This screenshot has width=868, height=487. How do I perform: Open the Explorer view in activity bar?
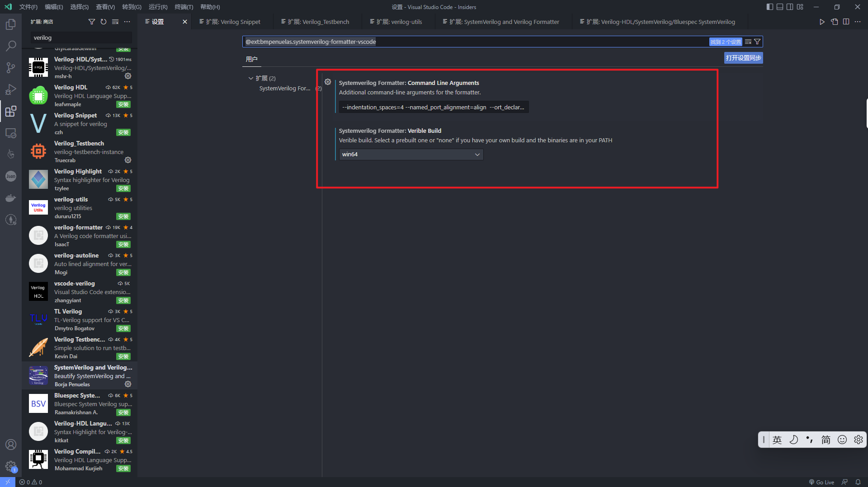[10, 24]
